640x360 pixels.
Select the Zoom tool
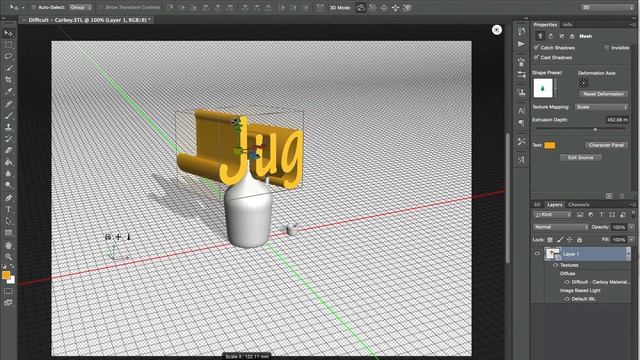(9, 257)
